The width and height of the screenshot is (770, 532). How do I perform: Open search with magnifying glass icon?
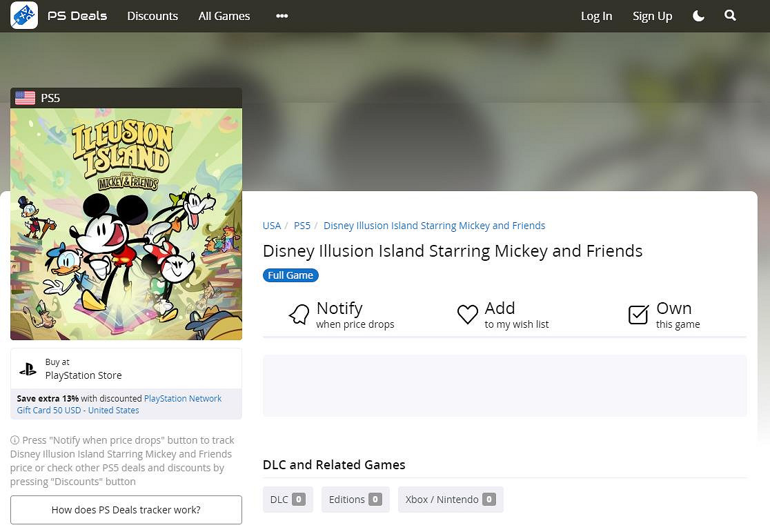point(730,16)
